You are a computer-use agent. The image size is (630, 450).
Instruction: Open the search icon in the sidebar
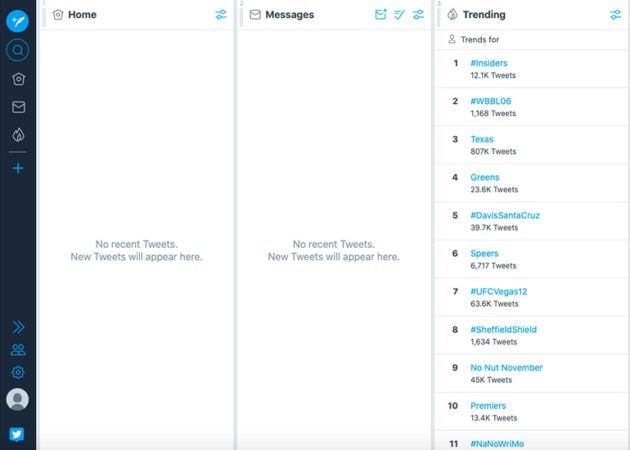click(18, 50)
